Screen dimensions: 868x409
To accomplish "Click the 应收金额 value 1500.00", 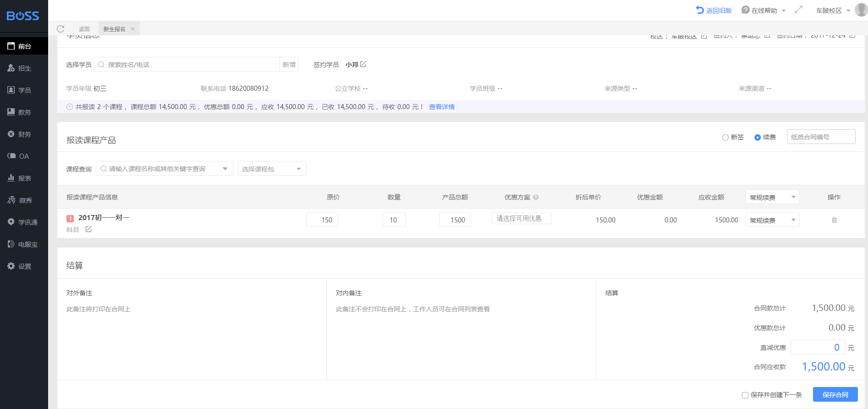I will tap(726, 220).
